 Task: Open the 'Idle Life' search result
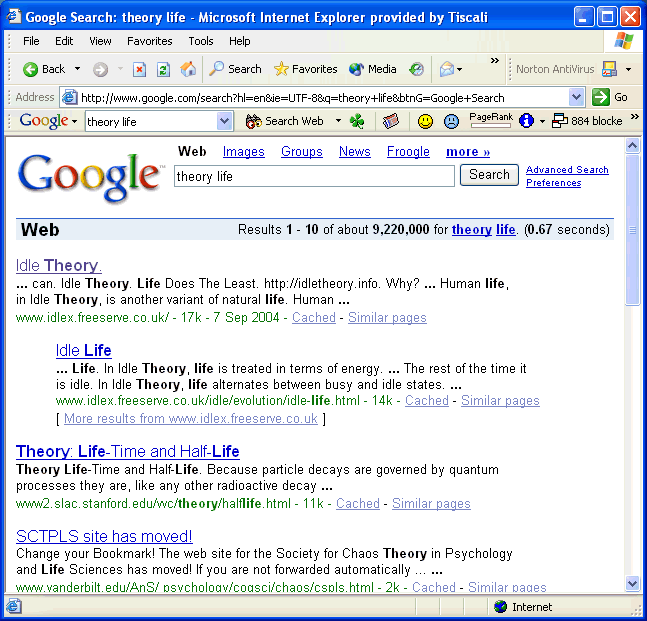tap(84, 350)
